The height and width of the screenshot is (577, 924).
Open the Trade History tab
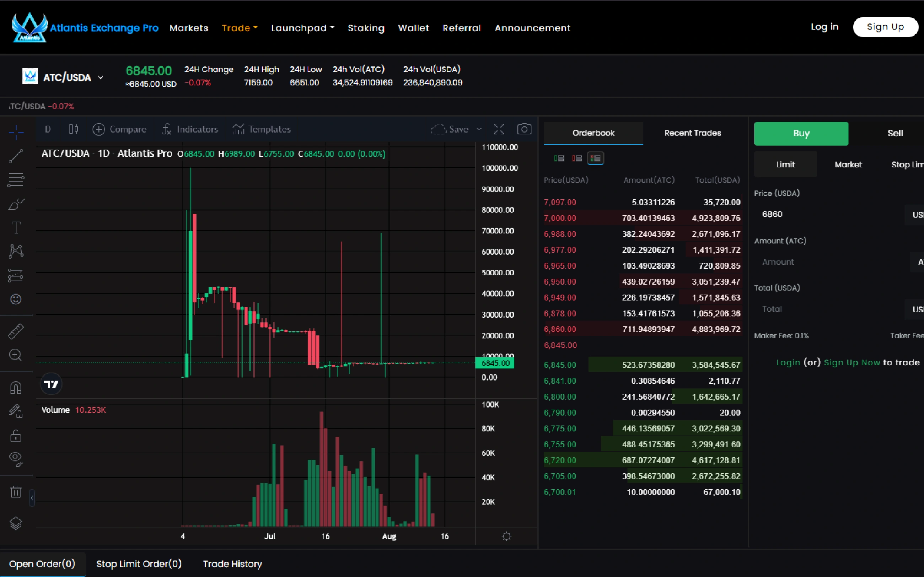[232, 563]
